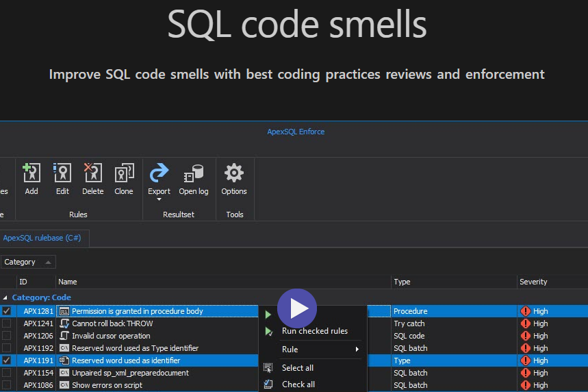588x392 pixels.
Task: Sort by the Severity column header
Action: [x=533, y=282]
